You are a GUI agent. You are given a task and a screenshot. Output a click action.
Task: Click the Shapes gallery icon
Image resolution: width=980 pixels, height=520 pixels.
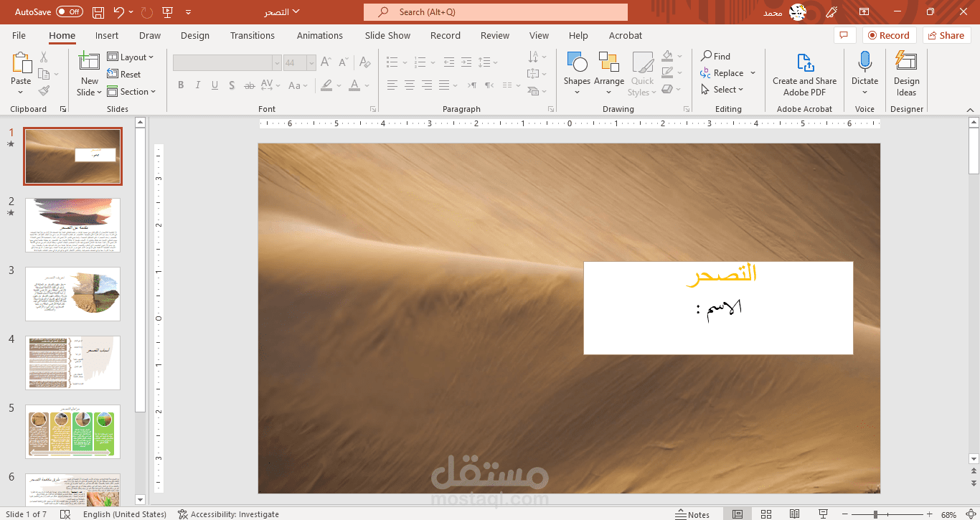click(577, 62)
